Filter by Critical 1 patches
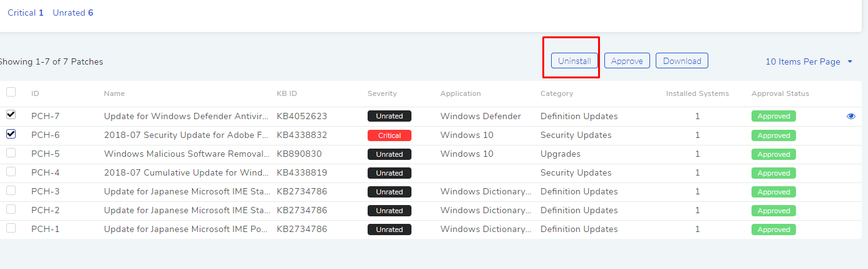Screen dimensions: 868x269 (26, 13)
